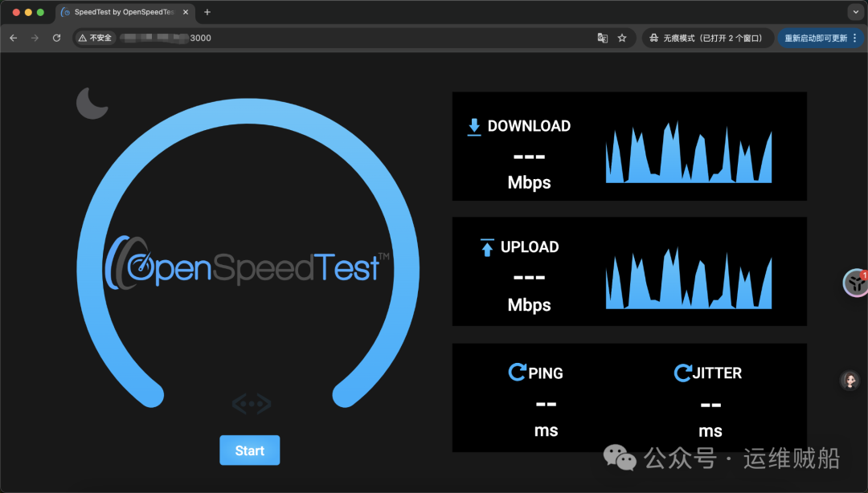
Task: Click the floating avatar icon on right edge
Action: [850, 380]
